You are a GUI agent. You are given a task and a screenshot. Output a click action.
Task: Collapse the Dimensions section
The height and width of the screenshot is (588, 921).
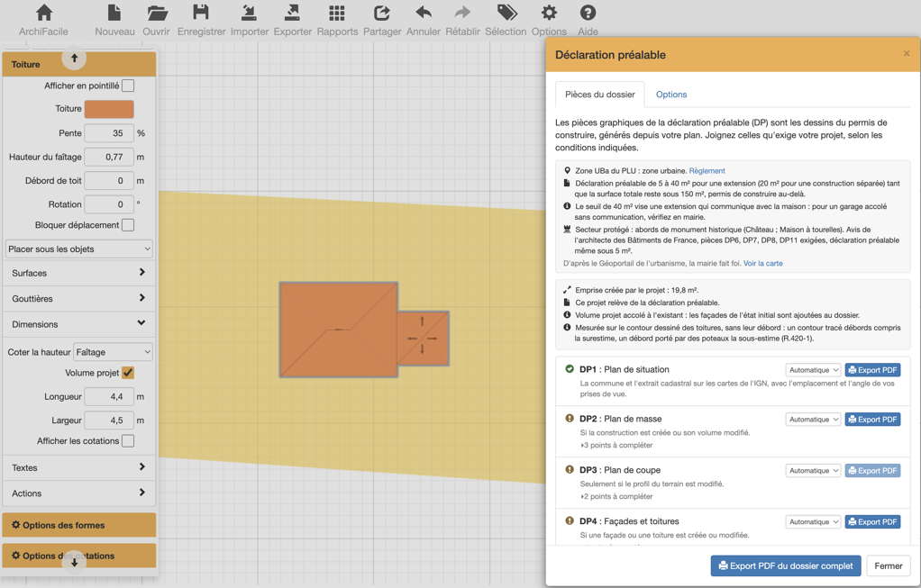pyautogui.click(x=79, y=324)
